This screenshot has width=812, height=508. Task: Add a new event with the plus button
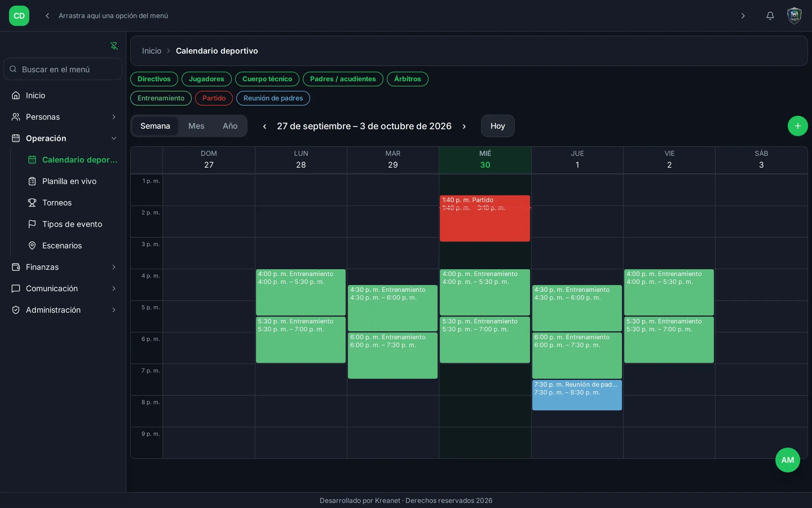(797, 126)
